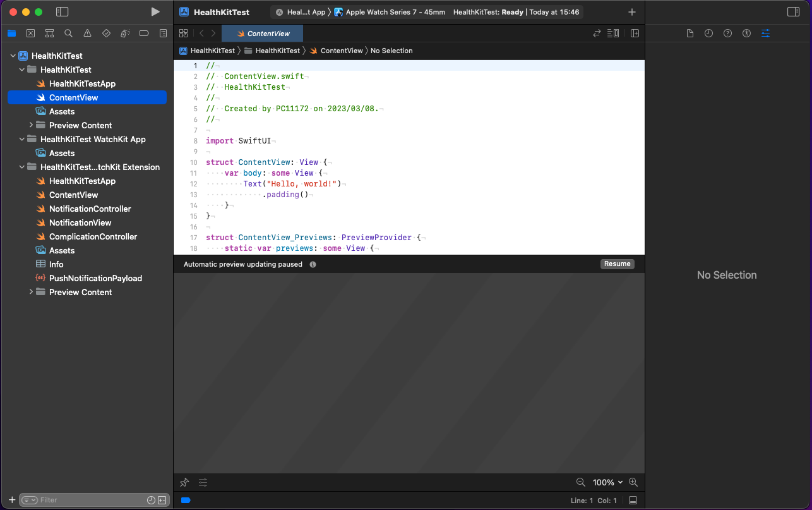The image size is (812, 510).
Task: Select the ContentView editor tab
Action: coord(263,33)
